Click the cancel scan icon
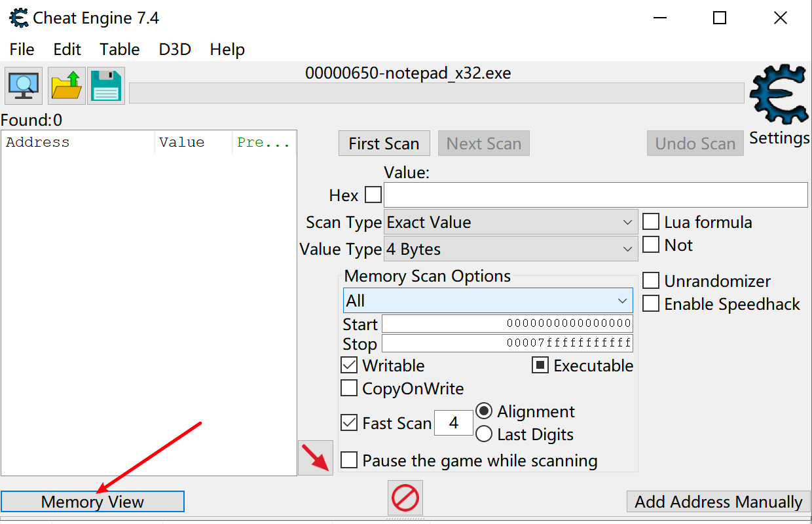Image resolution: width=812 pixels, height=524 pixels. click(405, 498)
